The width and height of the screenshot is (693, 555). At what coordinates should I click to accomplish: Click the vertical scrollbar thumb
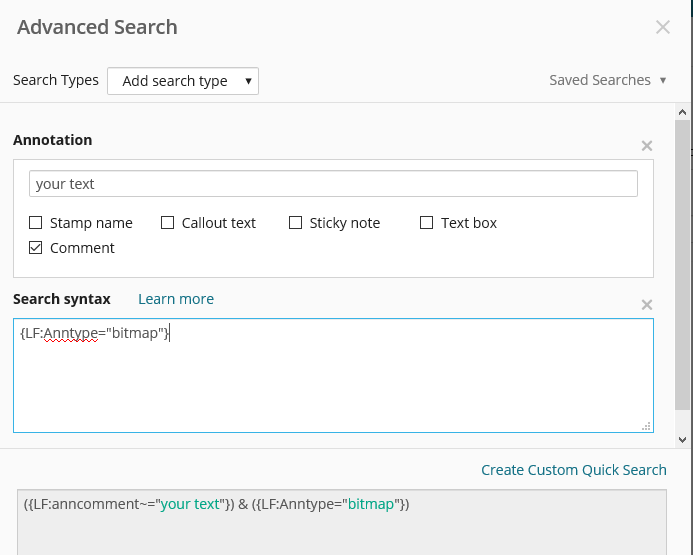pos(682,265)
